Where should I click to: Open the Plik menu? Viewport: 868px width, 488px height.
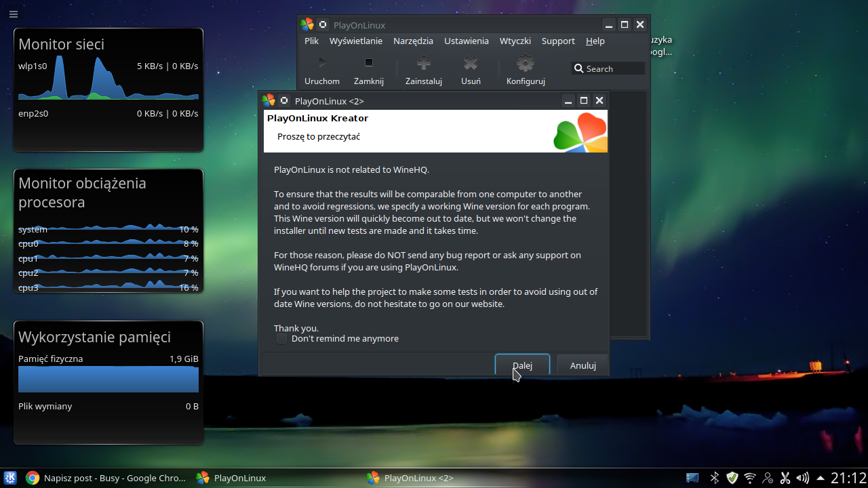pos(311,41)
